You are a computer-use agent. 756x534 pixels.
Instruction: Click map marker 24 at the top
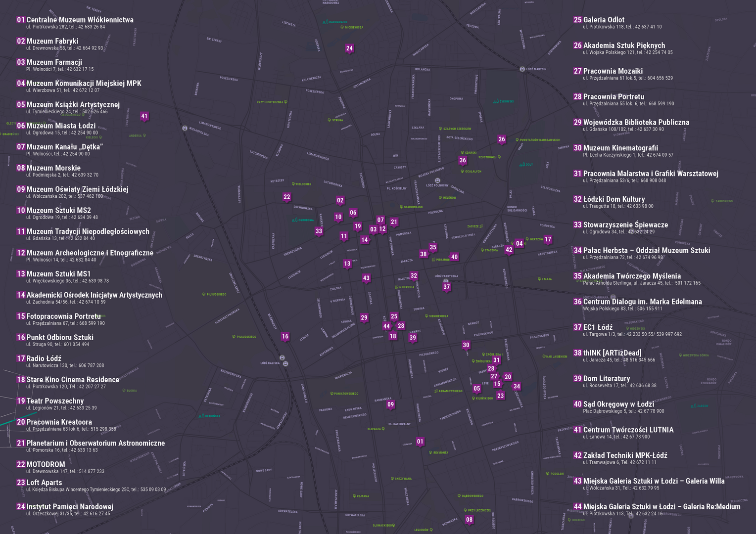(349, 48)
